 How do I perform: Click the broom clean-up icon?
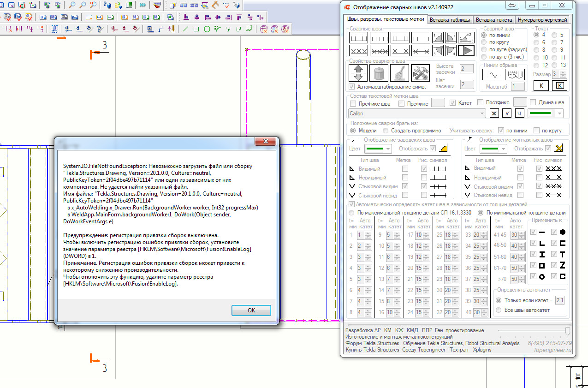tap(399, 74)
